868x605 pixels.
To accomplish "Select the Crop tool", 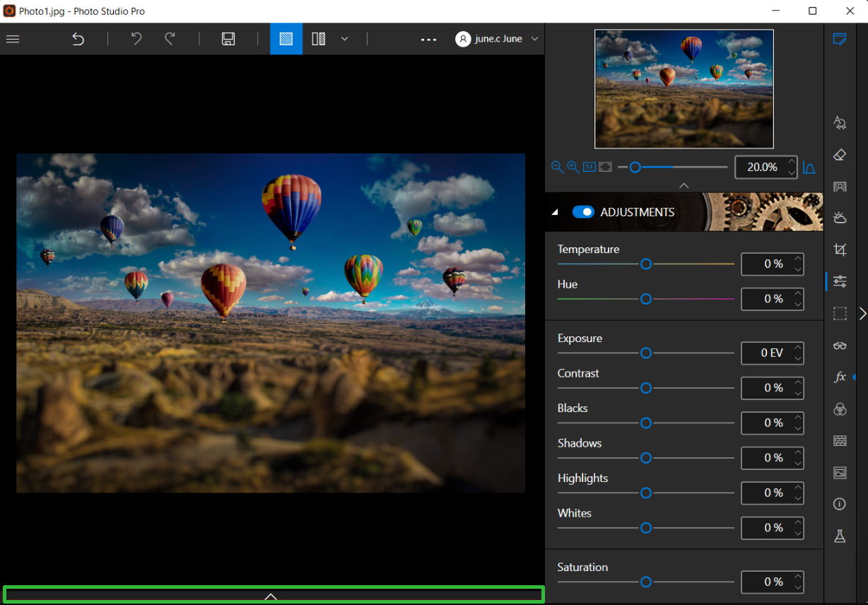I will click(840, 249).
